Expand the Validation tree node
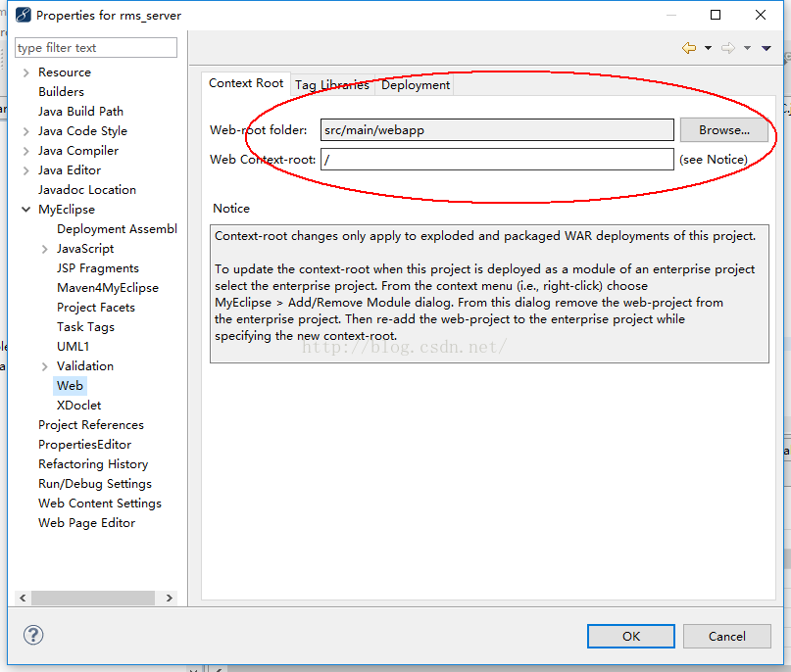Image resolution: width=791 pixels, height=672 pixels. [x=45, y=366]
